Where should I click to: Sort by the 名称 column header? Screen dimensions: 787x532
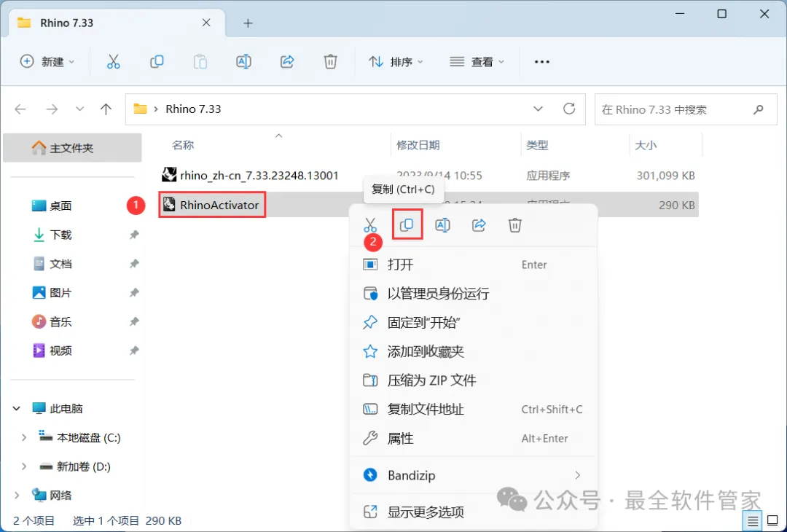(183, 145)
